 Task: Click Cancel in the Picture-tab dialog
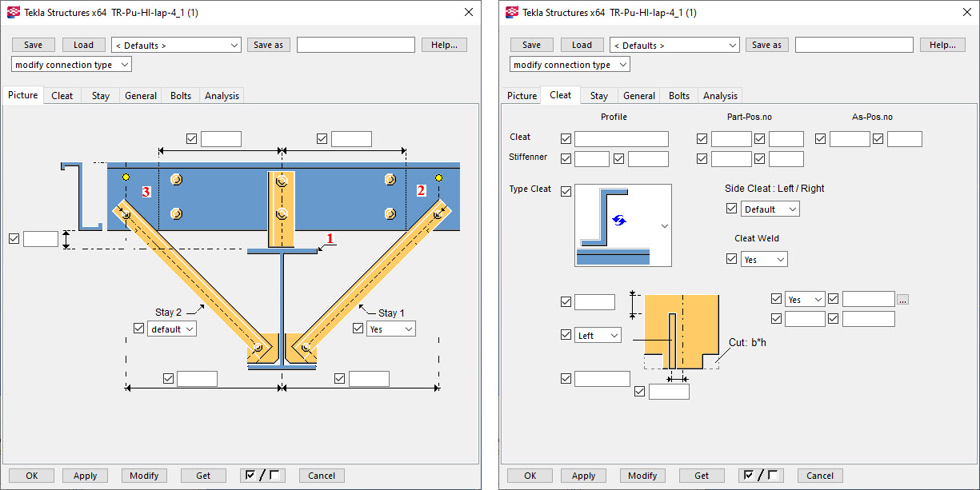tap(322, 476)
